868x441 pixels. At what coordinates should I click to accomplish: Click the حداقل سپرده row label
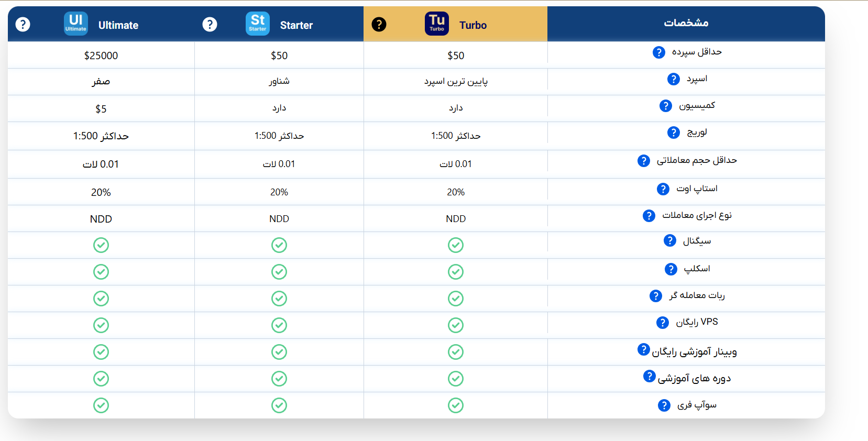coord(697,52)
